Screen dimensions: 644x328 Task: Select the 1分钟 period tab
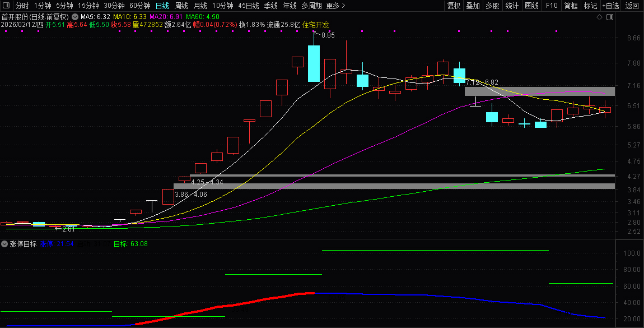(43, 6)
